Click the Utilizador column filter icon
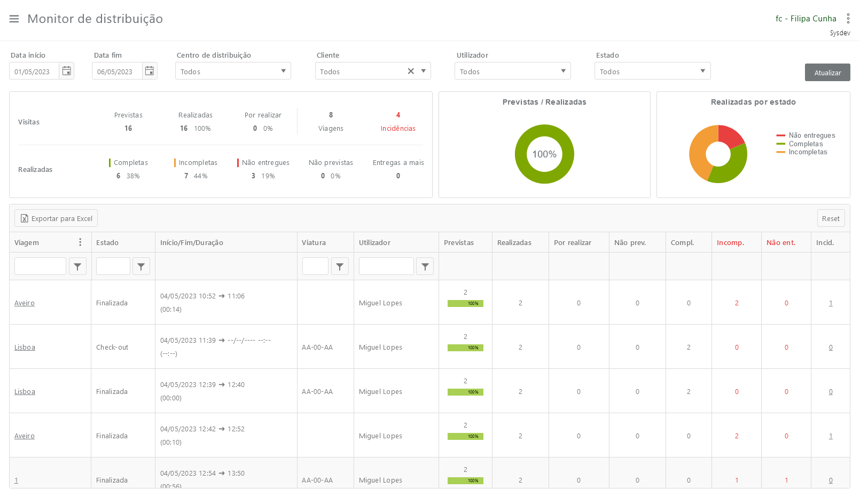Viewport: 868px width, 497px height. tap(425, 266)
